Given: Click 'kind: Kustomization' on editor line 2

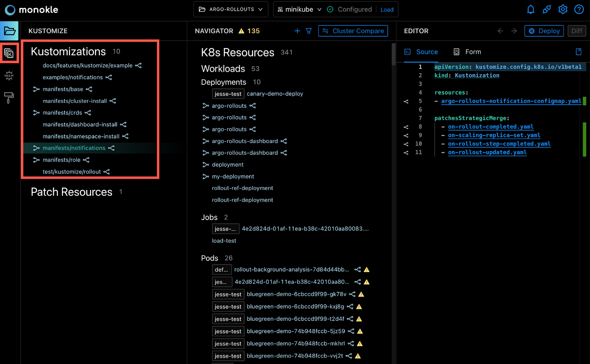Looking at the screenshot, I should (467, 76).
